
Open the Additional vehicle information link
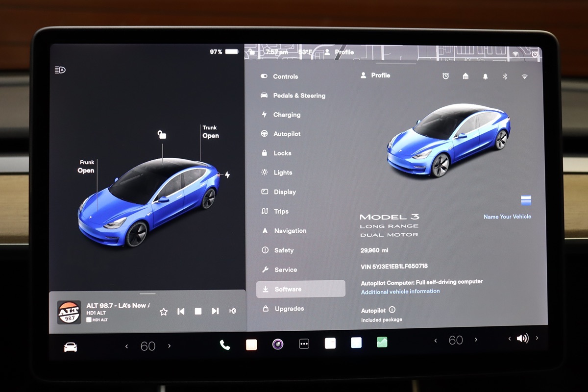(400, 292)
